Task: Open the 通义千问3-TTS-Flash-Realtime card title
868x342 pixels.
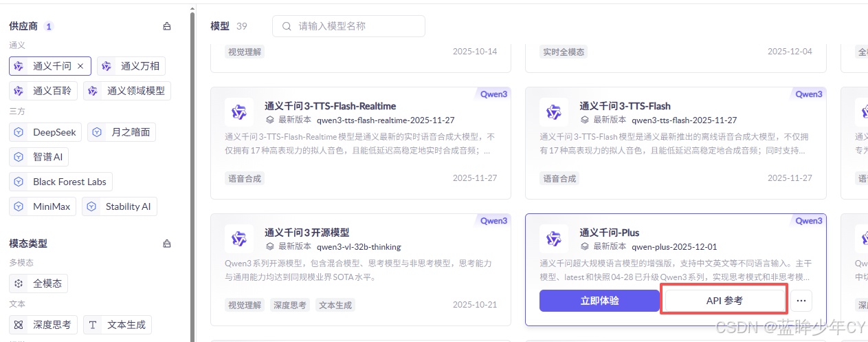Action: pyautogui.click(x=330, y=106)
